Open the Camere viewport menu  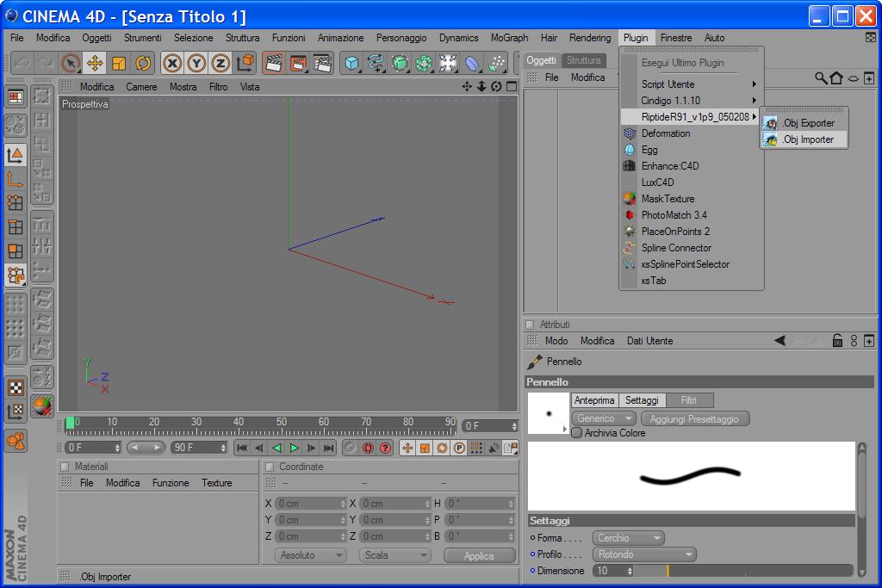click(x=141, y=87)
